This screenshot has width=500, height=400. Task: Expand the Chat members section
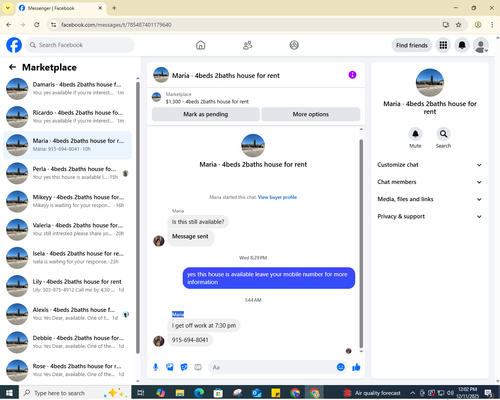430,182
